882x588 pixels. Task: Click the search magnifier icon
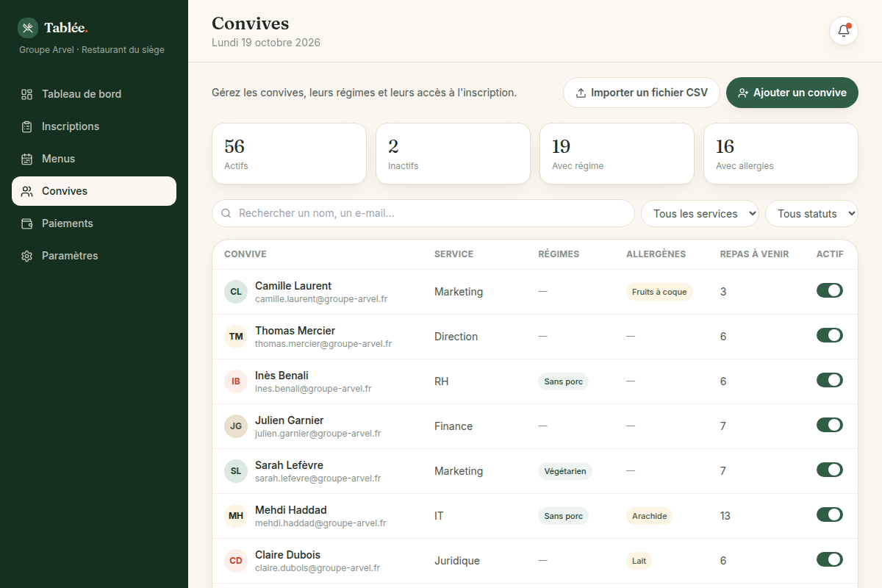(x=226, y=213)
